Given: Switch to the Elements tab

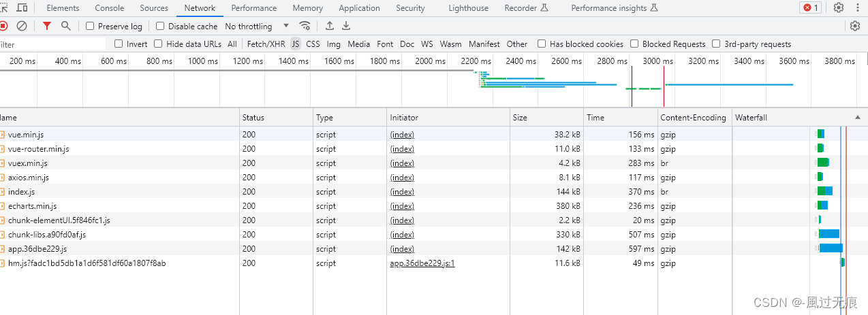Looking at the screenshot, I should tap(63, 8).
